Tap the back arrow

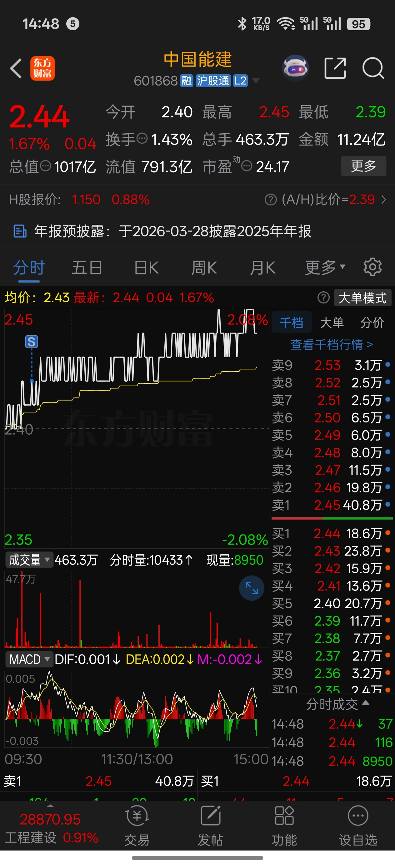(x=16, y=68)
